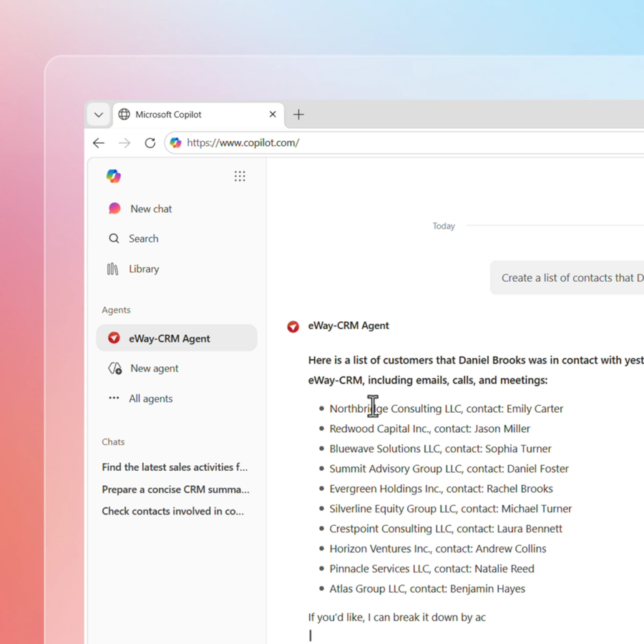Click 'Summit Advisory Group LLC' list entry
Screen dimensions: 644x644
449,469
